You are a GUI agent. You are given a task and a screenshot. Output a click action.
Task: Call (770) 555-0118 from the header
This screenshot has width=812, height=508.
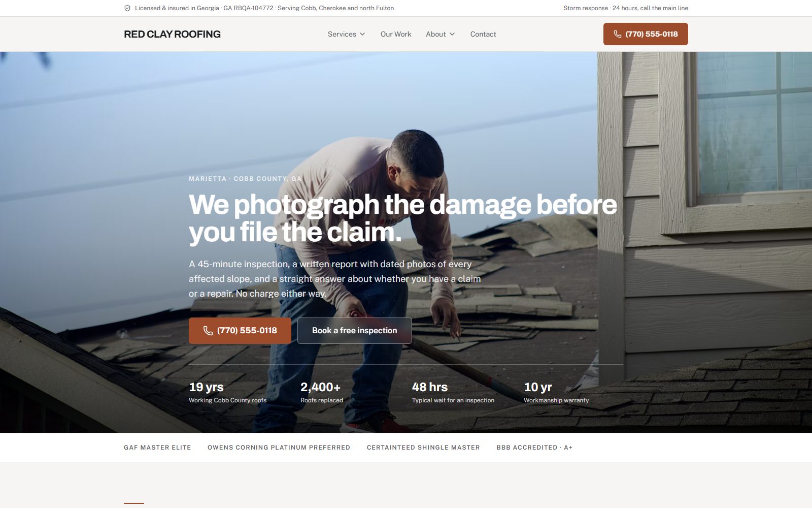pyautogui.click(x=646, y=34)
